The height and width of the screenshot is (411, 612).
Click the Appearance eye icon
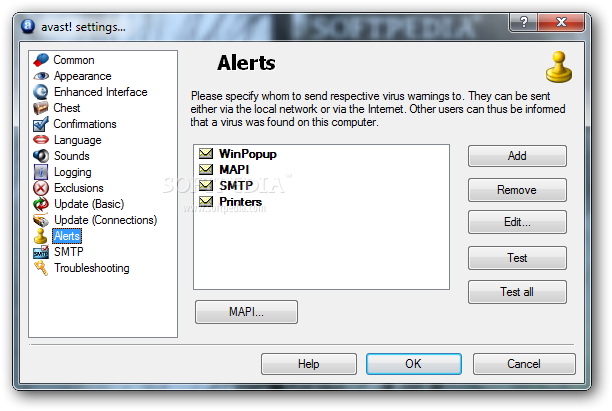pyautogui.click(x=41, y=76)
